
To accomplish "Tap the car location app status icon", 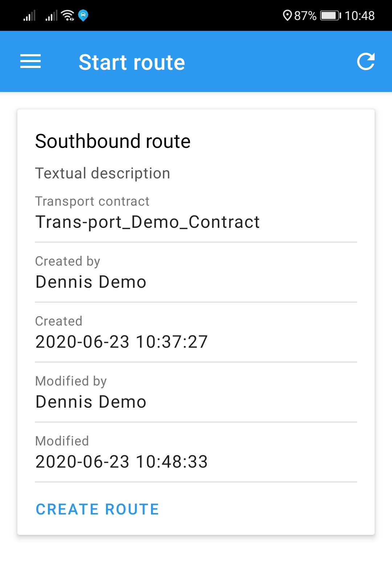I will pos(83,16).
